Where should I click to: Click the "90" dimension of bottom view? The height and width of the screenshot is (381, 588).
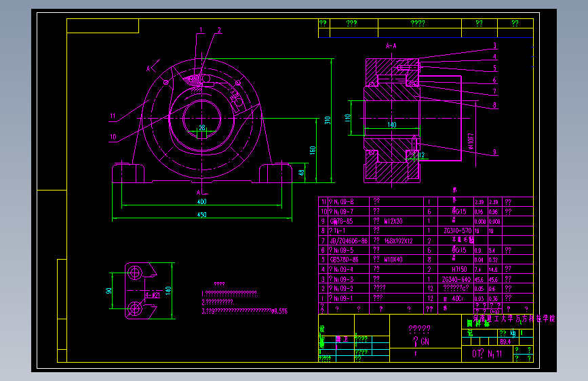[x=109, y=291]
